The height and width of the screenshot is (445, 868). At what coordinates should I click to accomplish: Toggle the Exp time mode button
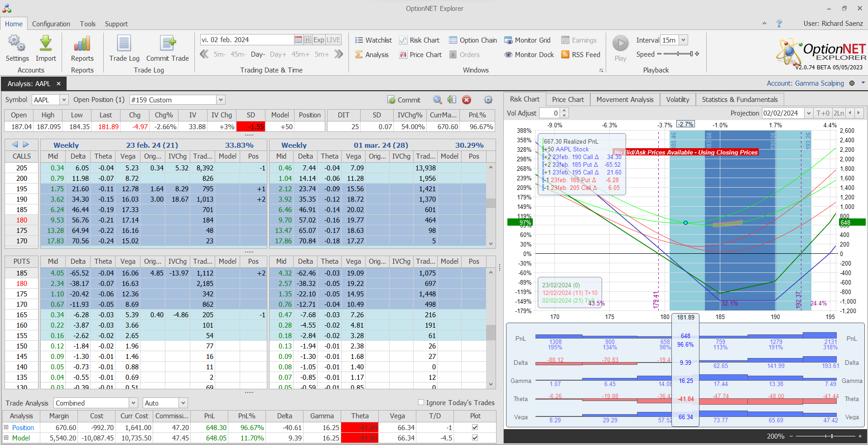pos(319,40)
